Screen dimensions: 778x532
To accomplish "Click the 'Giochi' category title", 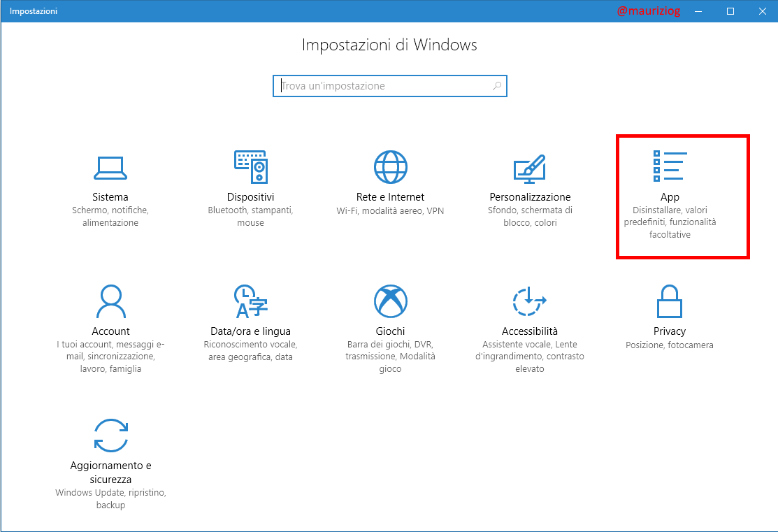I will coord(391,331).
